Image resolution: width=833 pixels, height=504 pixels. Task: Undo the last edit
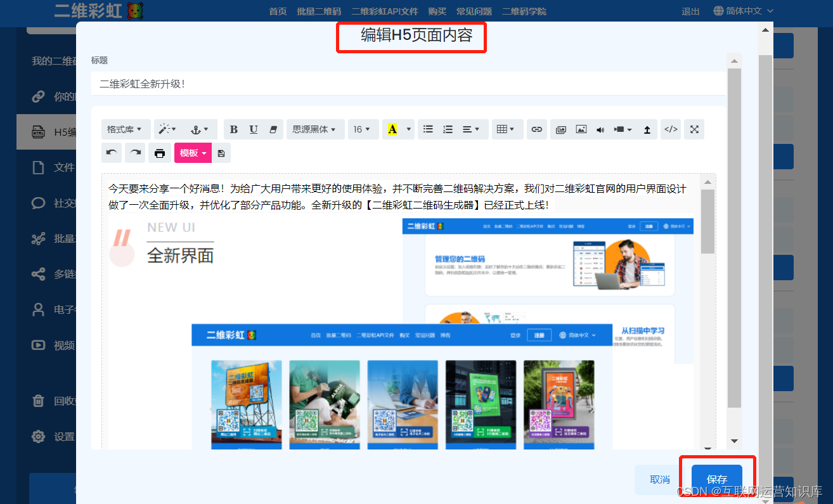(112, 153)
